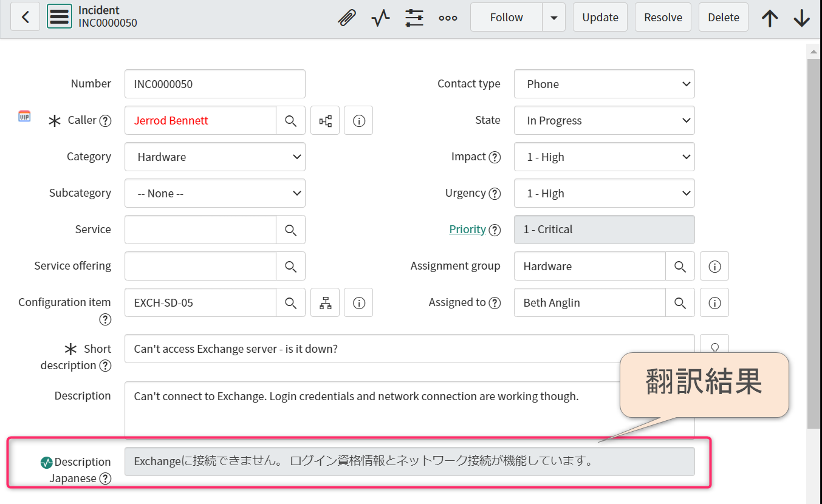822x504 pixels.
Task: Click the Impact help question mark
Action: click(495, 157)
